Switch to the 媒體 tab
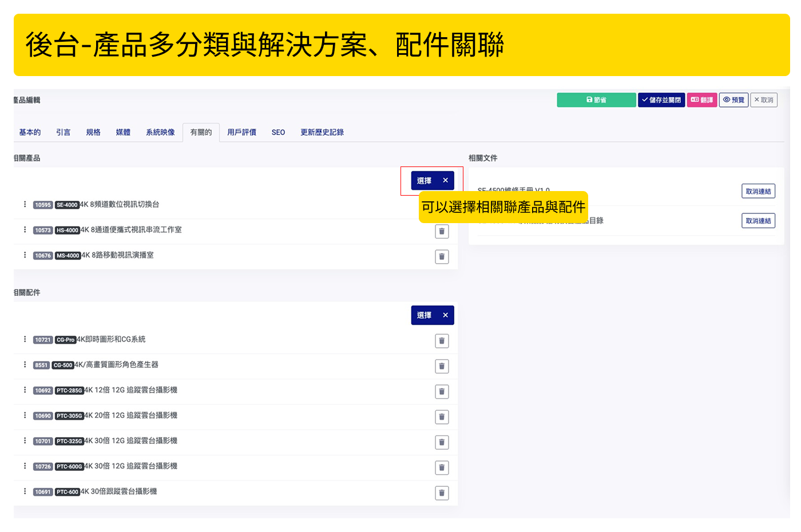The width and height of the screenshot is (801, 532). click(x=123, y=132)
